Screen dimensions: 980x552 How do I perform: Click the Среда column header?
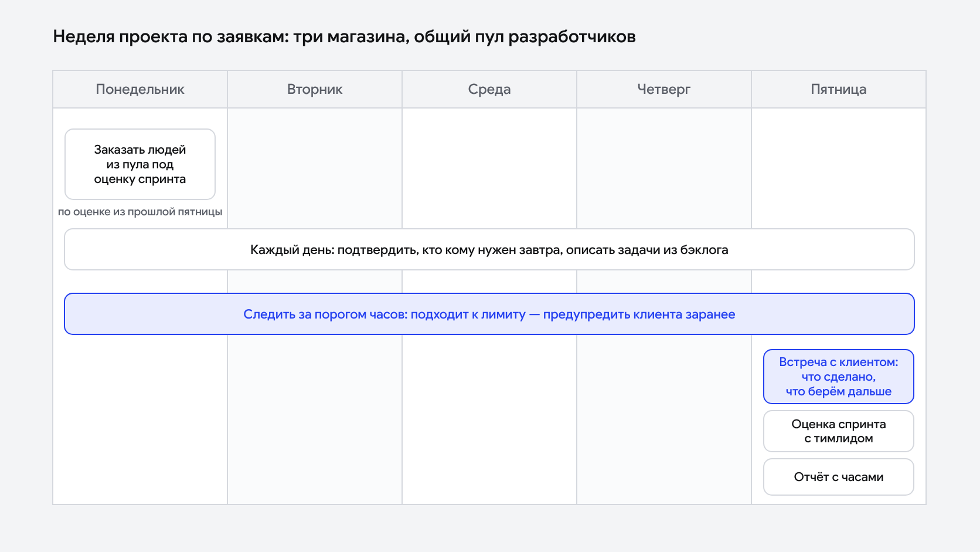pyautogui.click(x=489, y=89)
